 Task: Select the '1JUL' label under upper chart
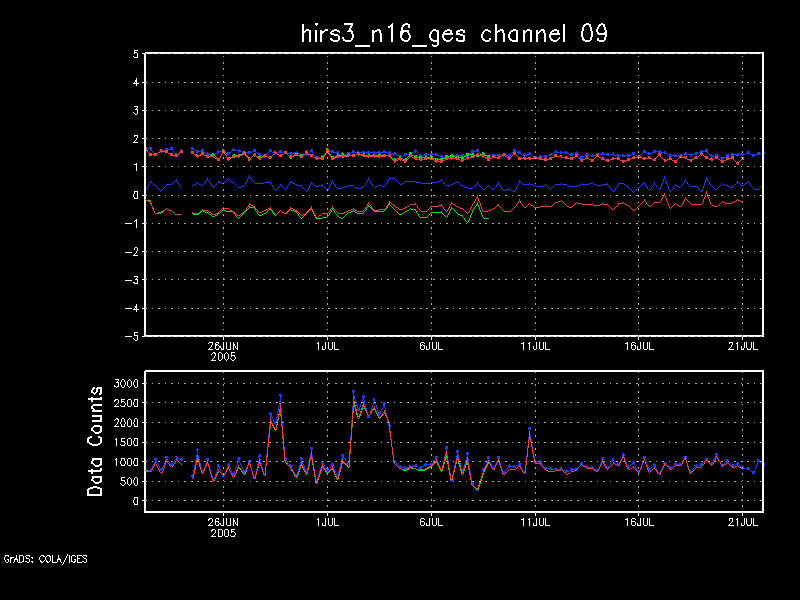327,346
